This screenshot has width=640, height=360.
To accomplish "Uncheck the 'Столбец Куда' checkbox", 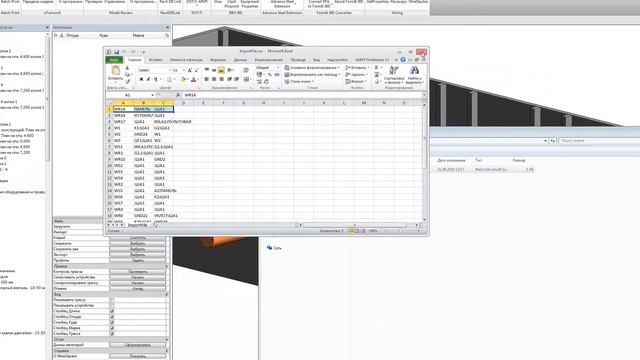I will (x=112, y=322).
